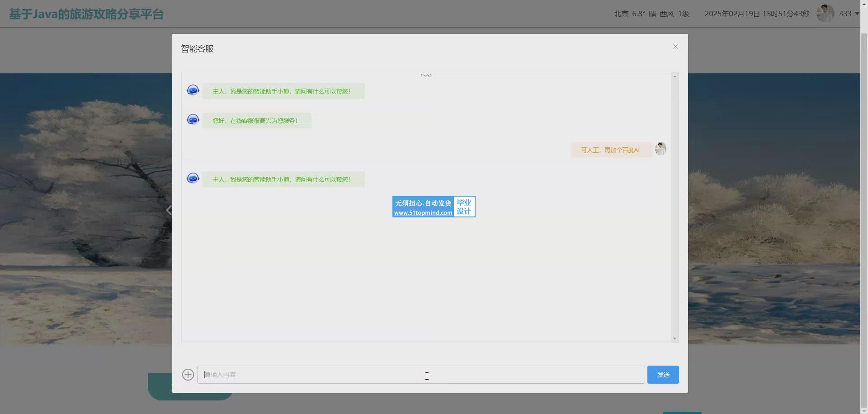Click the 北京 weather info in header
Screen dimensions: 868x414
click(x=651, y=14)
